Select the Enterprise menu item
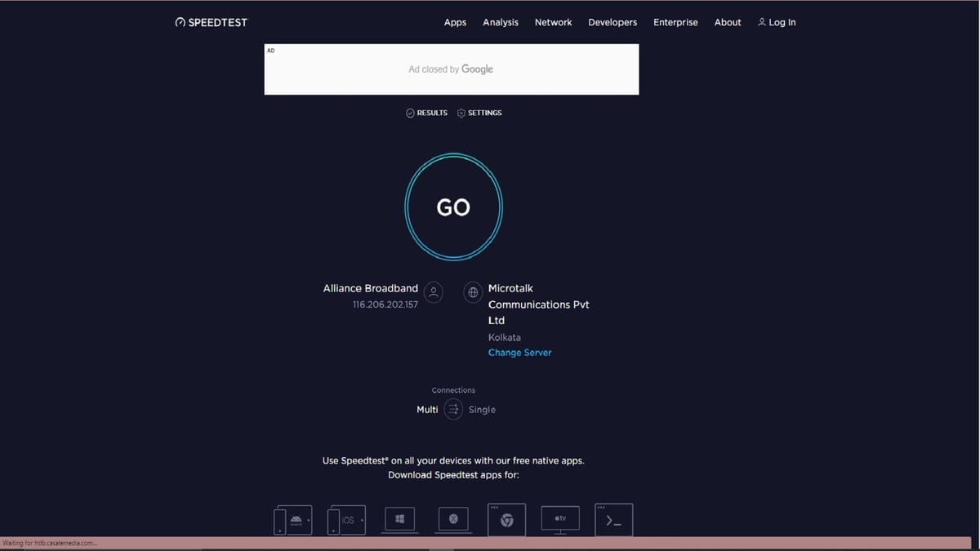This screenshot has width=980, height=551. [675, 22]
